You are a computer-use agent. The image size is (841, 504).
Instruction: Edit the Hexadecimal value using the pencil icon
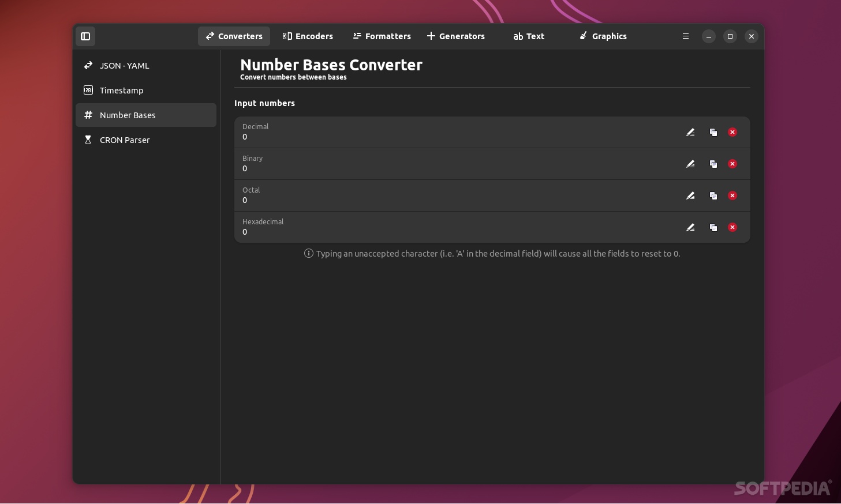coord(690,227)
